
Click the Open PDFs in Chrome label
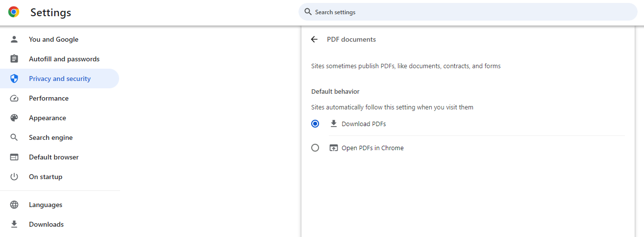[x=372, y=148]
